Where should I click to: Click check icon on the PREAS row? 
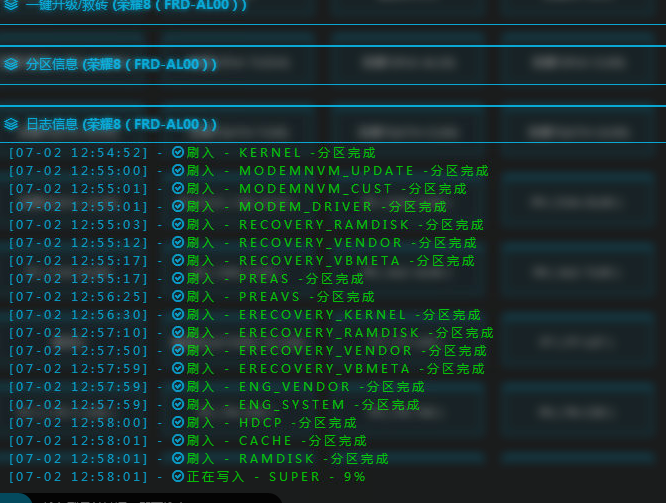point(178,278)
